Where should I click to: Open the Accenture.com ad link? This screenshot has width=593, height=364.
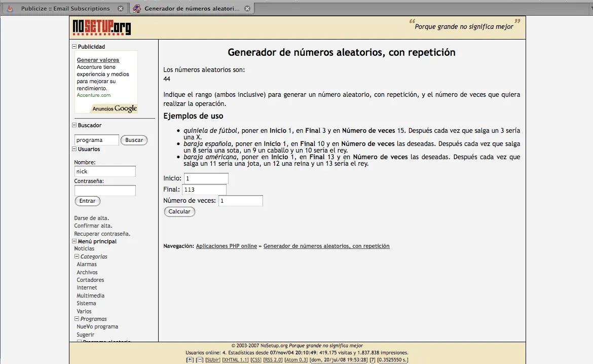(93, 95)
